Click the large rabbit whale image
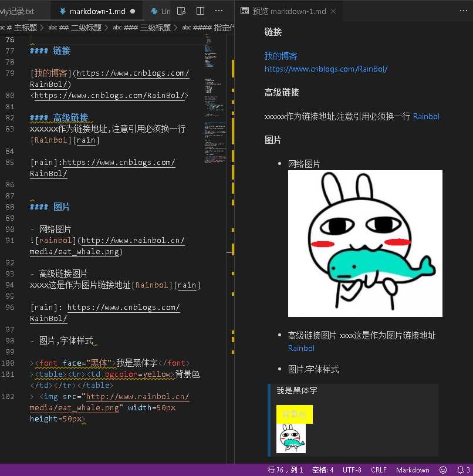The image size is (473, 476). (x=365, y=244)
